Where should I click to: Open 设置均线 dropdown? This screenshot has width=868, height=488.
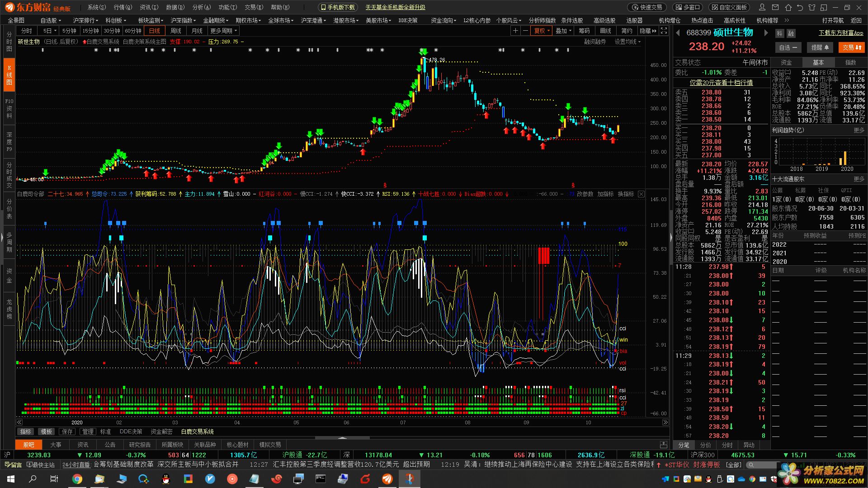[x=627, y=42]
